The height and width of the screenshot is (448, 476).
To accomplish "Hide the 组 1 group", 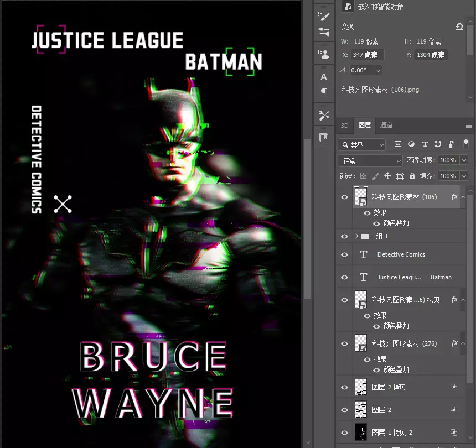I will (344, 236).
